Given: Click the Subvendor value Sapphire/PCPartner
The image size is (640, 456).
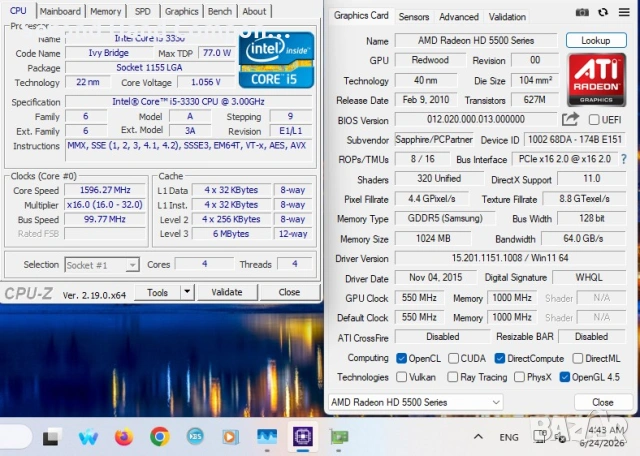Looking at the screenshot, I should tap(434, 140).
